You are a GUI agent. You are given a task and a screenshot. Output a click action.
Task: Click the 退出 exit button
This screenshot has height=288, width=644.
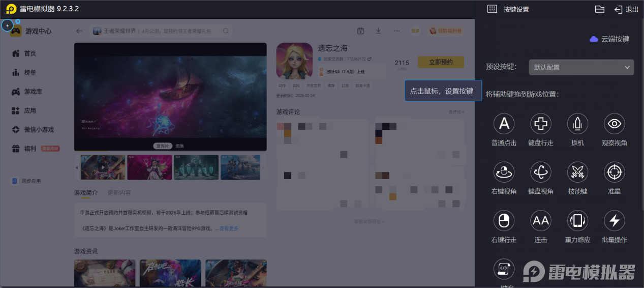coord(626,9)
